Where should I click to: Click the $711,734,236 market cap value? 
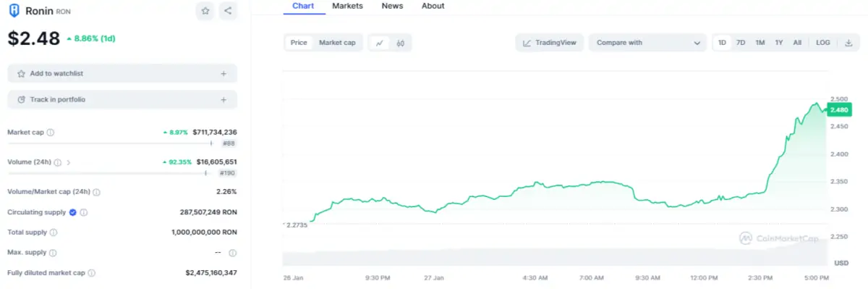[215, 133]
